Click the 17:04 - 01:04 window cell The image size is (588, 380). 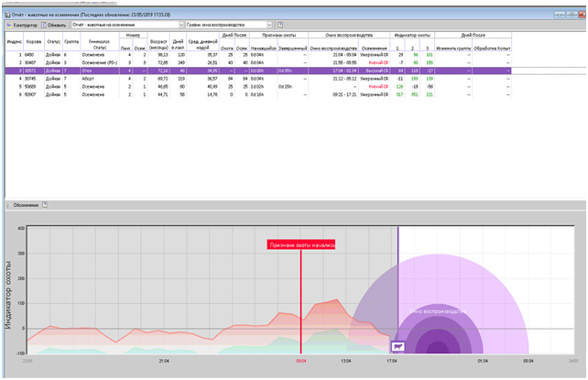[333, 71]
